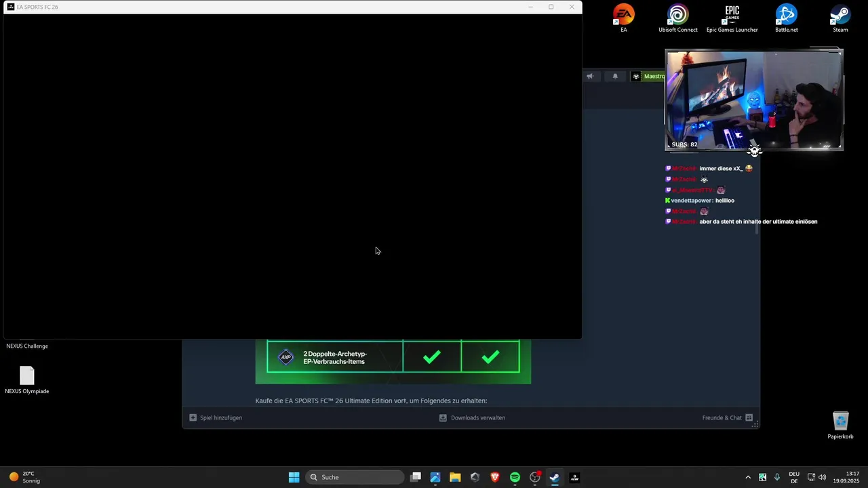Open Freunde & Chat in Steam

click(728, 418)
